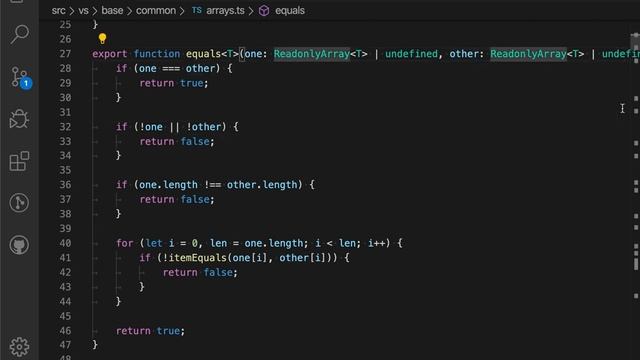The width and height of the screenshot is (640, 360).
Task: Click line number 27 in gutter
Action: coord(65,54)
